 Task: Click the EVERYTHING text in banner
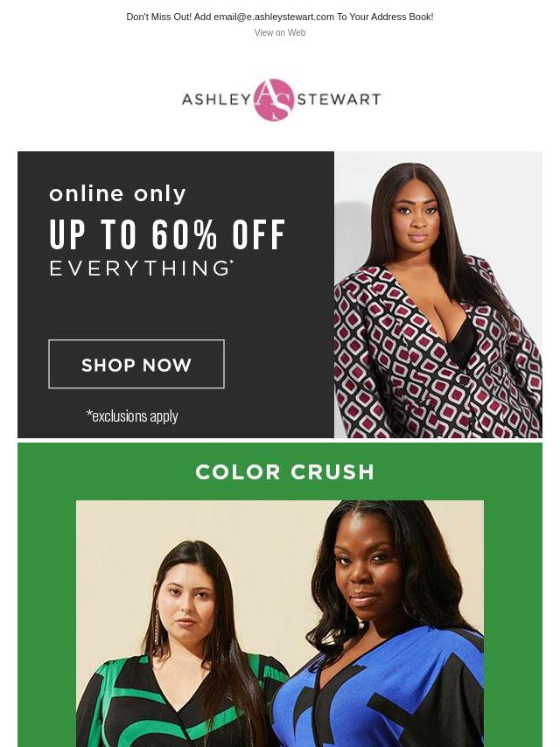(x=141, y=268)
